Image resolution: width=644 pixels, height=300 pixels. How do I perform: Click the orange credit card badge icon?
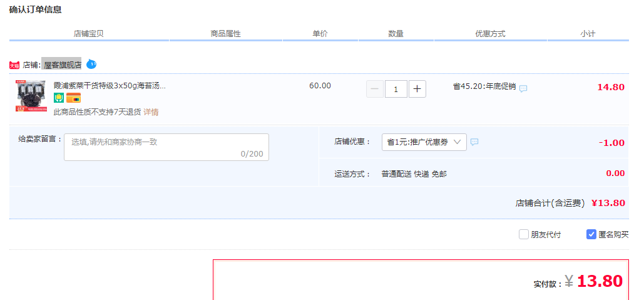tap(73, 98)
